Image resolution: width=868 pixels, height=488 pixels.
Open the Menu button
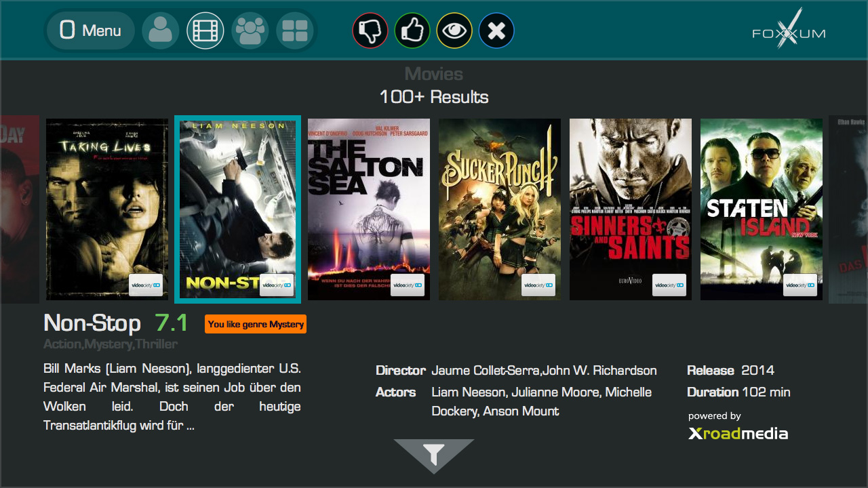[x=90, y=30]
